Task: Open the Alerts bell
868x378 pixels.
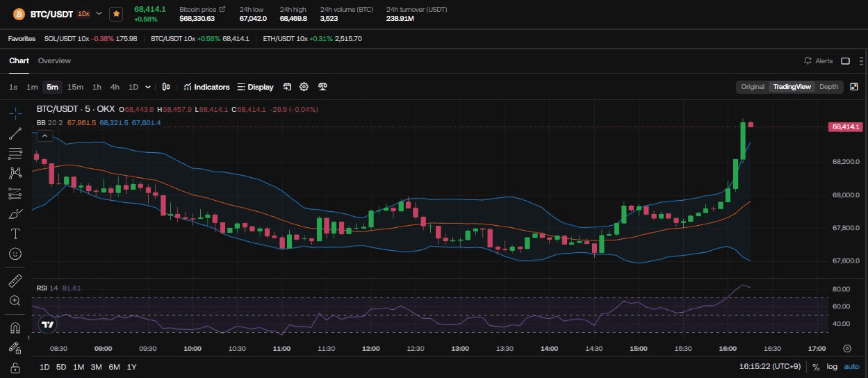Action: click(818, 60)
